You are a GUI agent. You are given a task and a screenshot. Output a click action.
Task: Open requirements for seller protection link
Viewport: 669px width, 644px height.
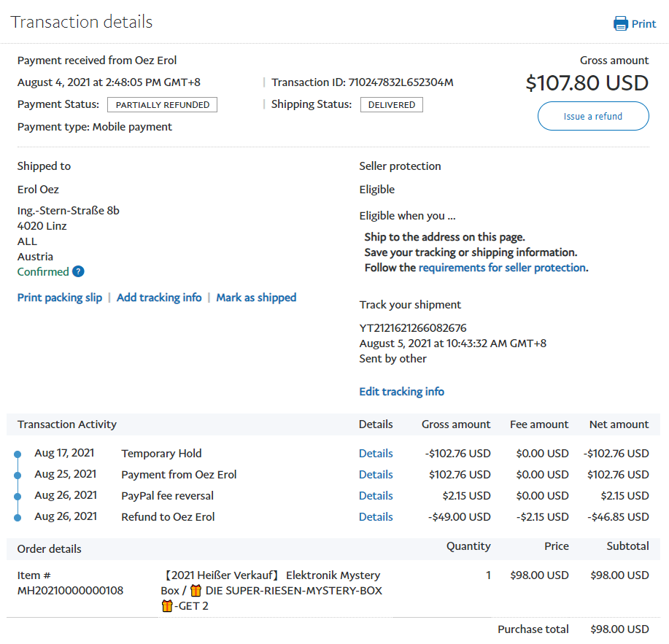pos(502,268)
